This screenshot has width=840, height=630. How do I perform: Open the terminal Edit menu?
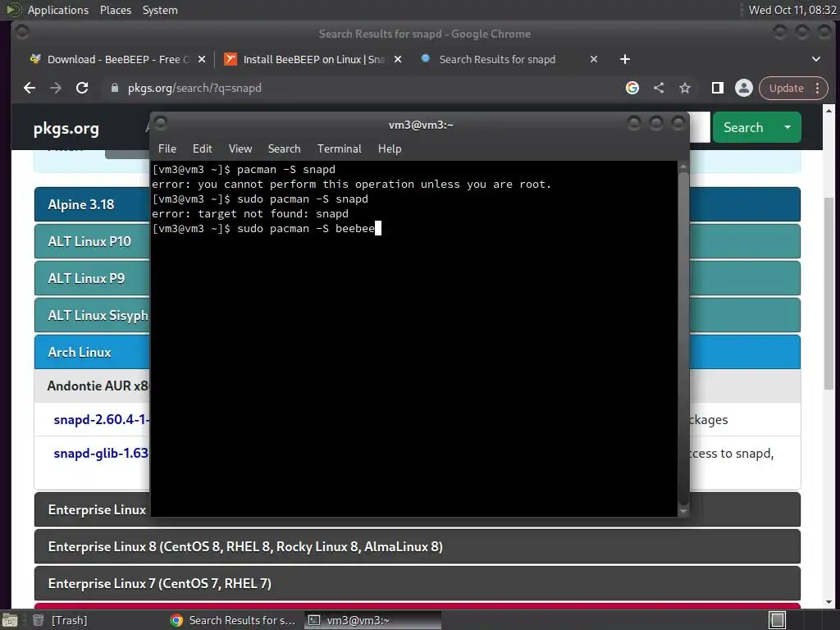[x=202, y=149]
